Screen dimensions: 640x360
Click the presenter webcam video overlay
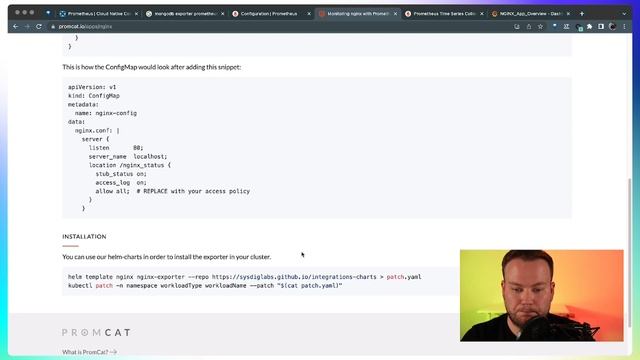pos(542,296)
